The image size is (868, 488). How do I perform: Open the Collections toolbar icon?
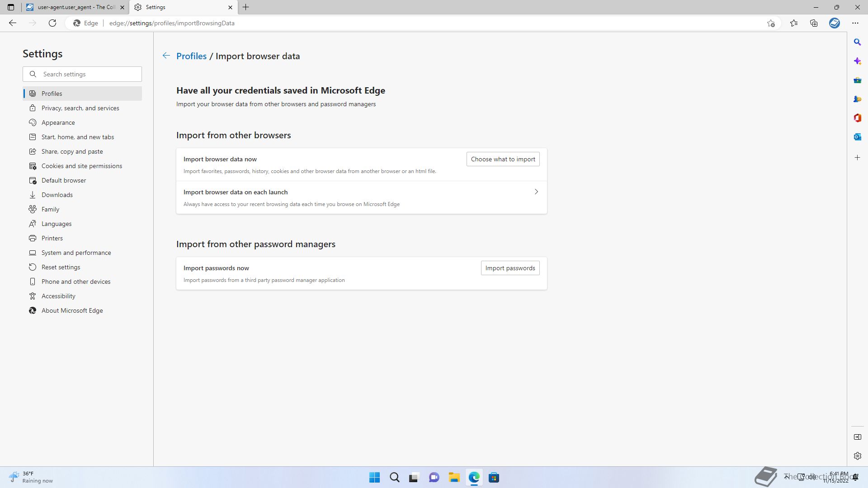click(x=814, y=23)
